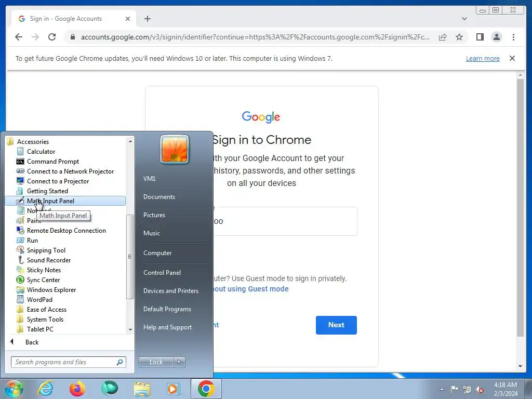The width and height of the screenshot is (532, 399).
Task: Share this page icon in address bar
Action: 443,37
